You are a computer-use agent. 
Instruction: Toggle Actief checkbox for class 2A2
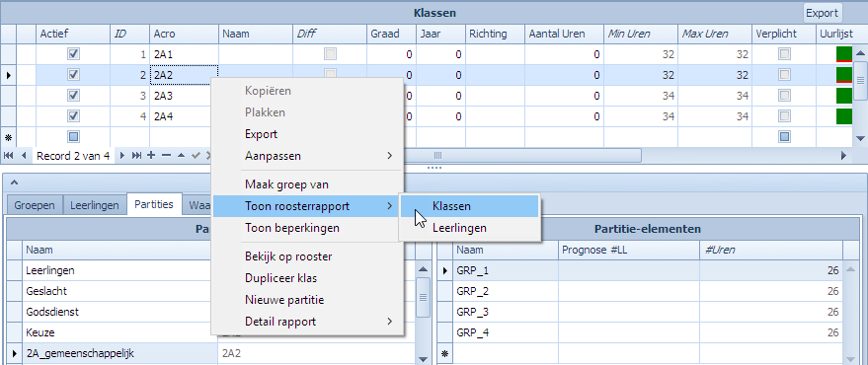73,75
